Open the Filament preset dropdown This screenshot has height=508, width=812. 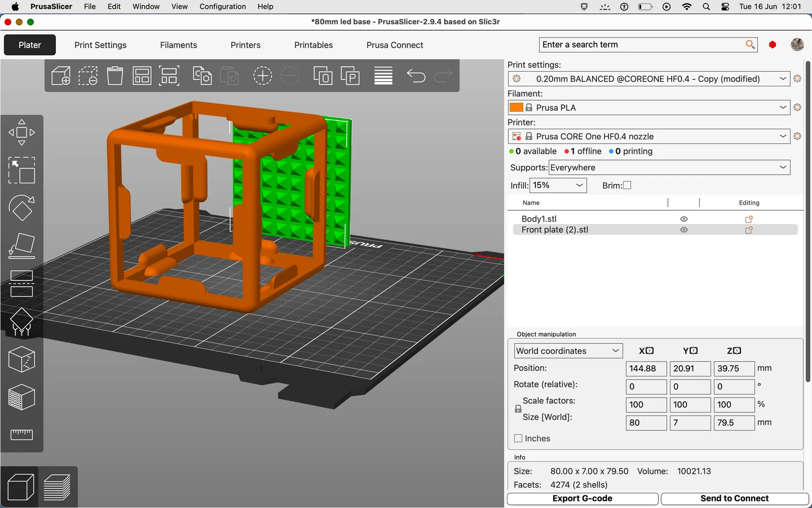tap(649, 108)
